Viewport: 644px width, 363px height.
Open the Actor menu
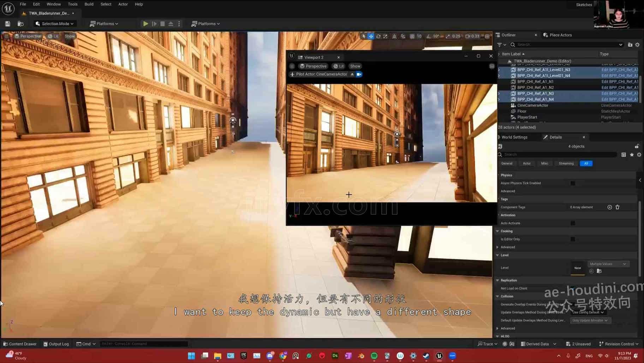click(123, 4)
